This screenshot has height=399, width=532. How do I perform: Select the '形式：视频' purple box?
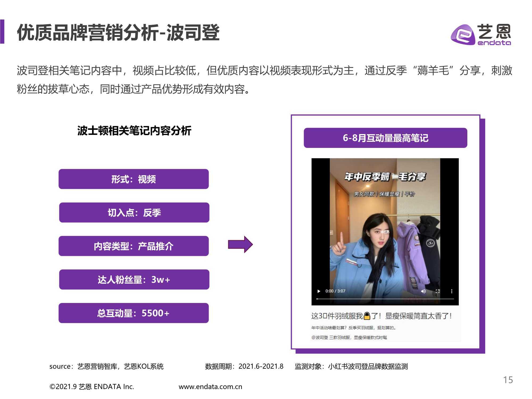click(x=134, y=179)
